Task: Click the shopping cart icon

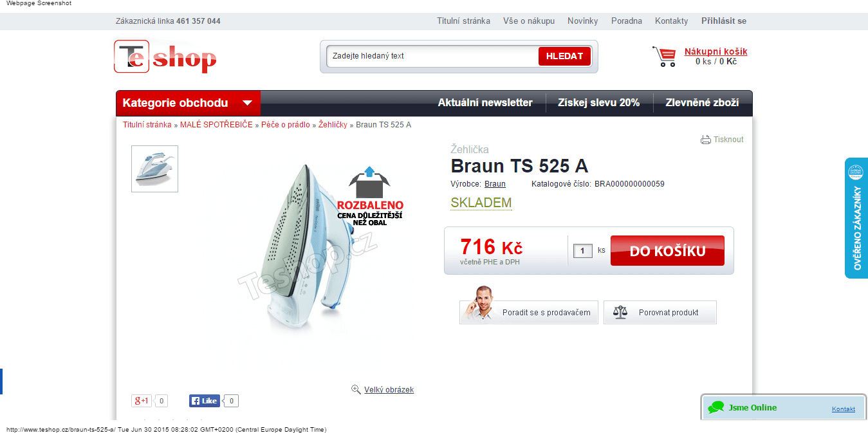Action: click(664, 57)
